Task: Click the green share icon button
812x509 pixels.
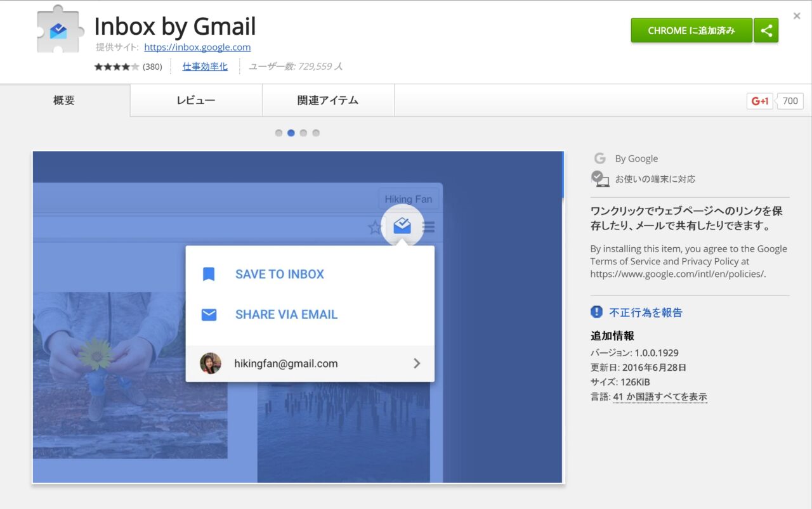Action: [x=766, y=30]
